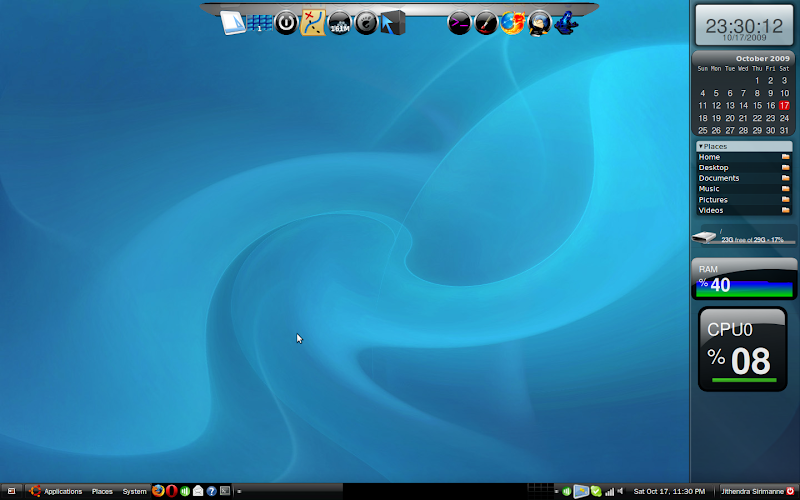Collapse the Places widget triangle
Image resolution: width=800 pixels, height=500 pixels.
coord(701,146)
